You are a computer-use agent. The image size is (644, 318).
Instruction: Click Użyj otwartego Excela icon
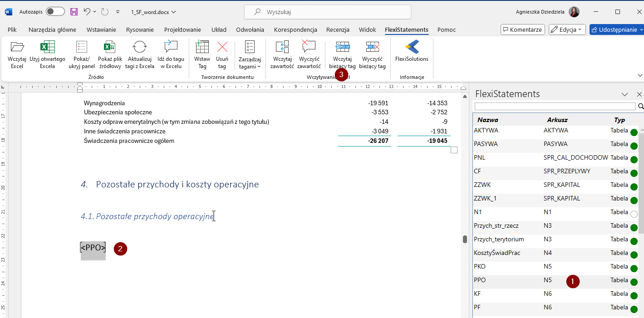point(47,48)
